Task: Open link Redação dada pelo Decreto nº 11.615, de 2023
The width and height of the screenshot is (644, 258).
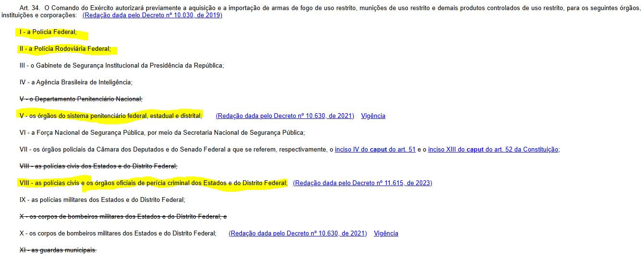Action: point(363,183)
